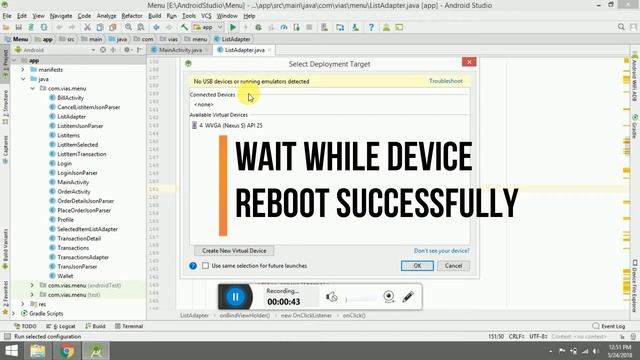
Task: Click the Search Everywhere magnifier icon
Action: click(621, 27)
